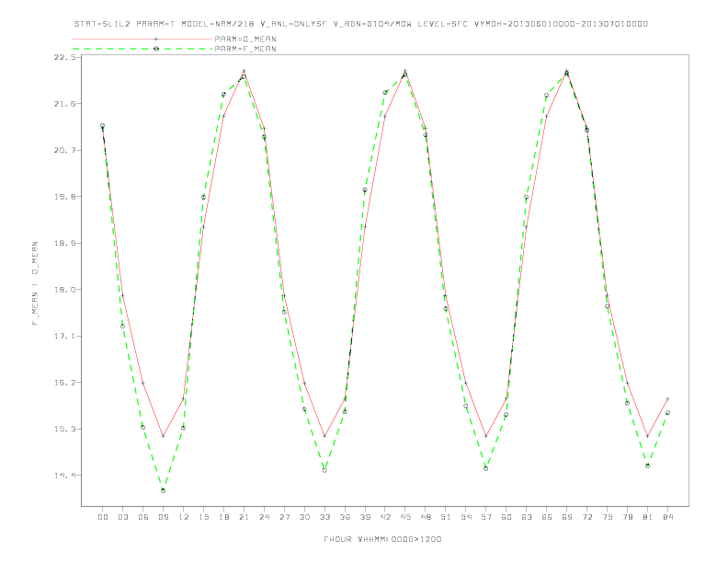
Task: Click the chart title line starting with STAT=SL1L2
Action: click(x=360, y=24)
